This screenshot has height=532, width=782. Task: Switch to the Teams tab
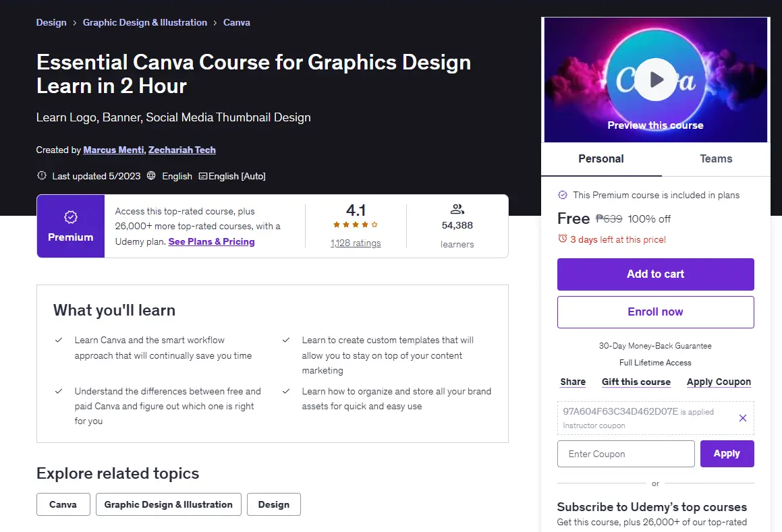tap(716, 159)
